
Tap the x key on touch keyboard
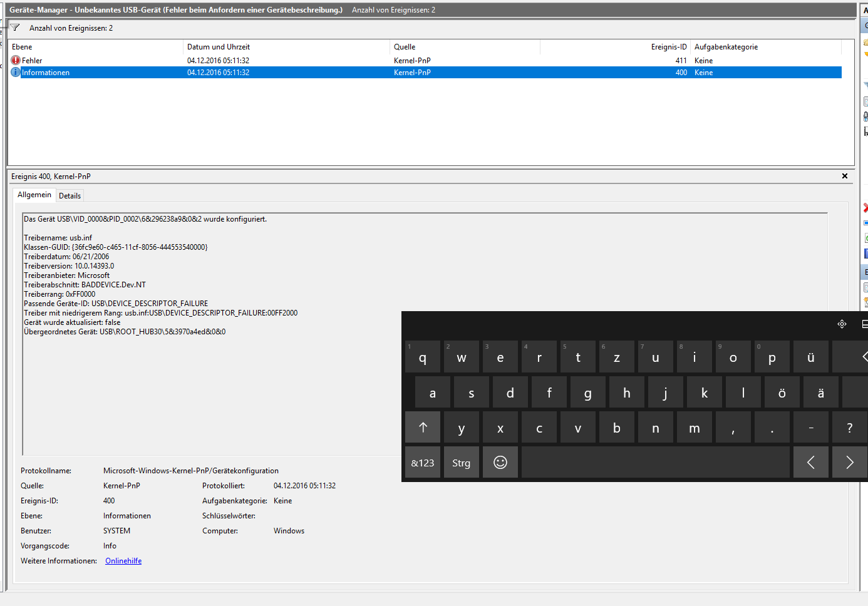(x=500, y=428)
